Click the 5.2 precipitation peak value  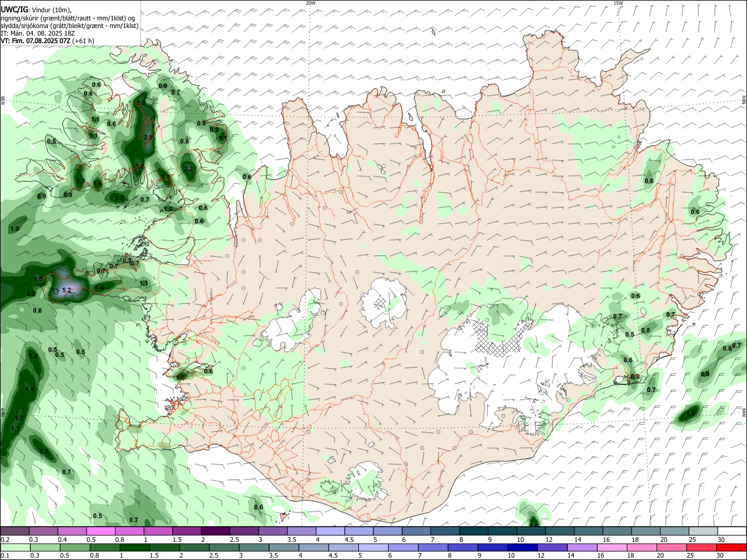(x=66, y=289)
